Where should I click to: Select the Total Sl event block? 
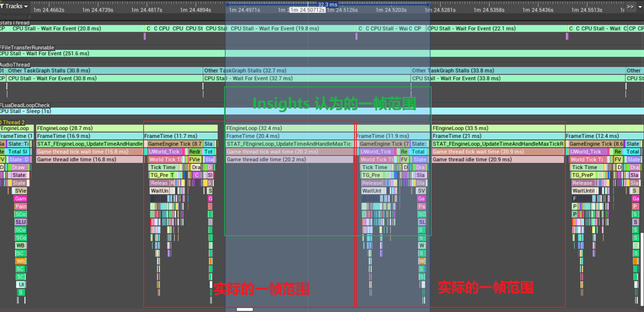pyautogui.click(x=18, y=152)
